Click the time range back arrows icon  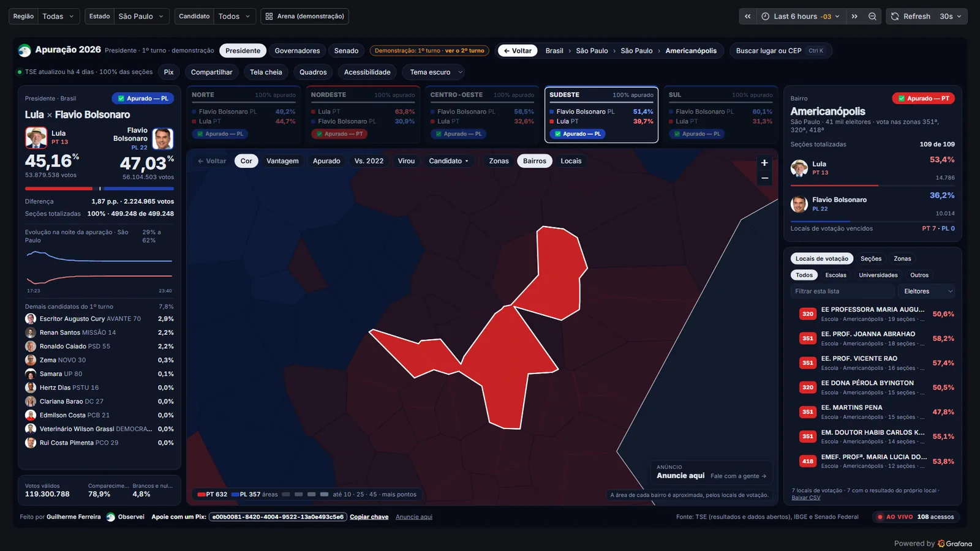click(747, 17)
